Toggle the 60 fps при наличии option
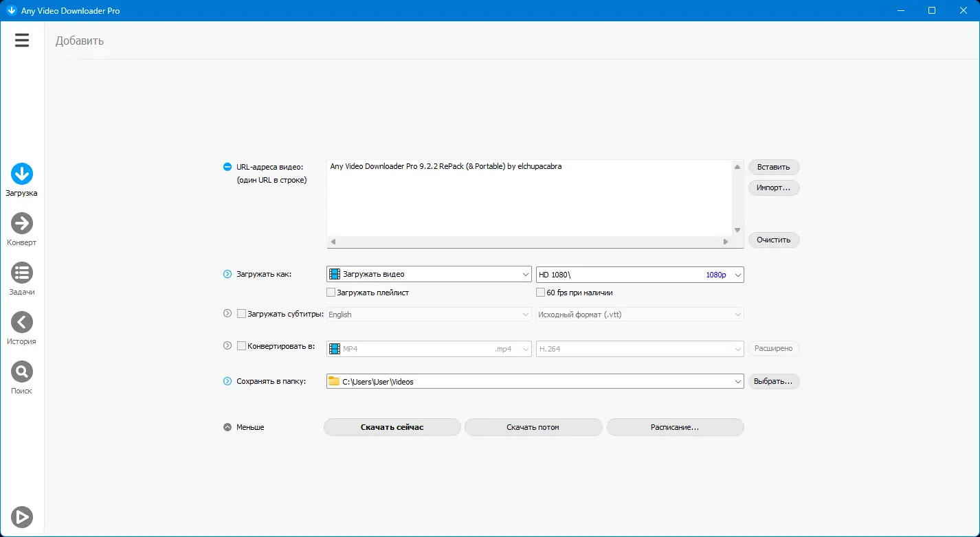Image resolution: width=980 pixels, height=537 pixels. click(x=540, y=292)
